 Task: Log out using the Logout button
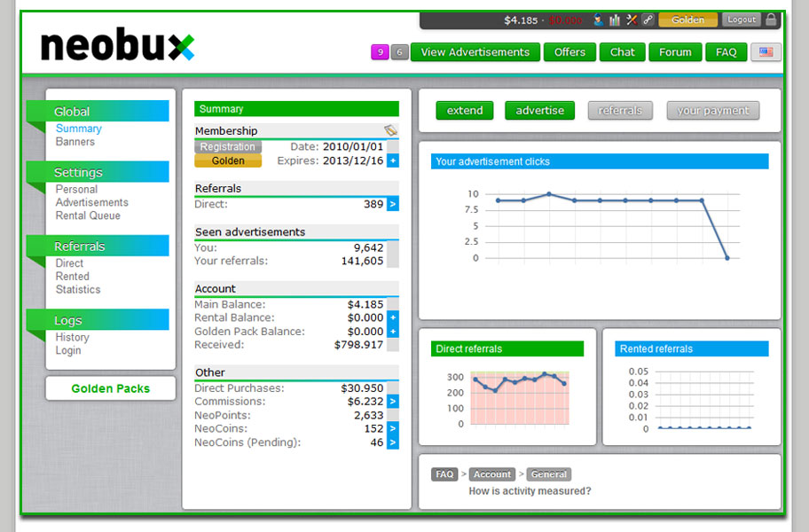click(x=742, y=20)
